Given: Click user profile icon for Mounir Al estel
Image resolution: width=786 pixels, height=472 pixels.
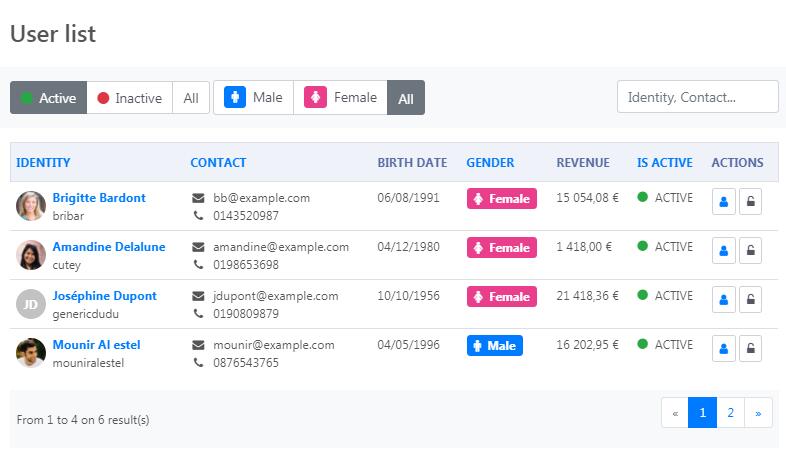Looking at the screenshot, I should pos(724,349).
